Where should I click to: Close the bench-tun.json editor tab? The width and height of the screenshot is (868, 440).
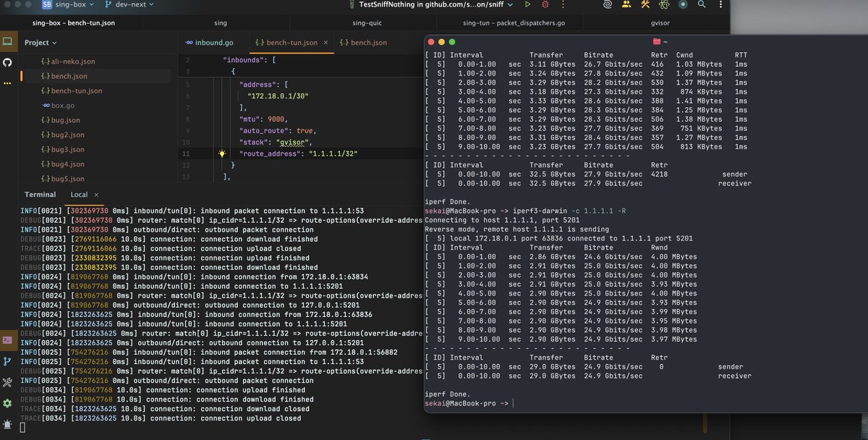click(326, 43)
